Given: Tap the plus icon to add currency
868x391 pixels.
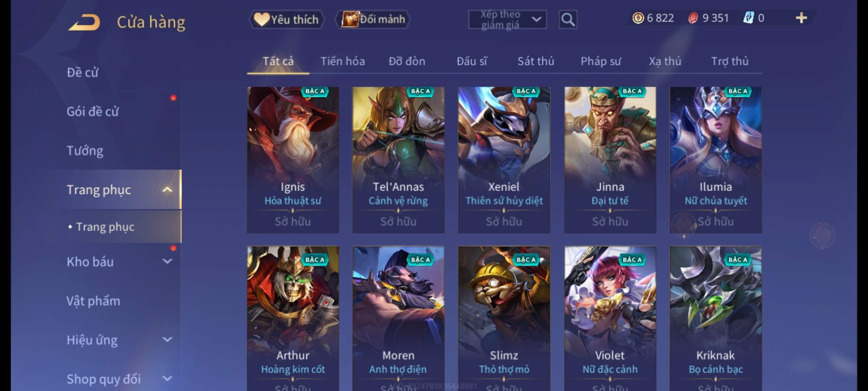Looking at the screenshot, I should 801,18.
